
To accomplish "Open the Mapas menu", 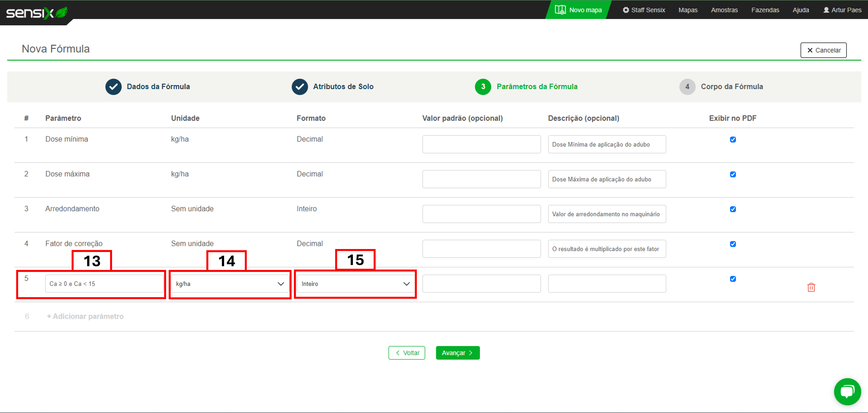I will [688, 10].
